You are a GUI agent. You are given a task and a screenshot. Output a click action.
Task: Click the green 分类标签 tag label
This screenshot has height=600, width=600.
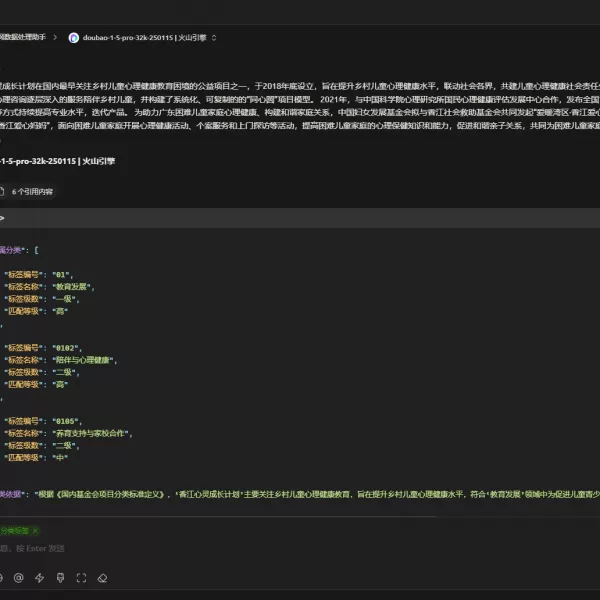tap(14, 531)
